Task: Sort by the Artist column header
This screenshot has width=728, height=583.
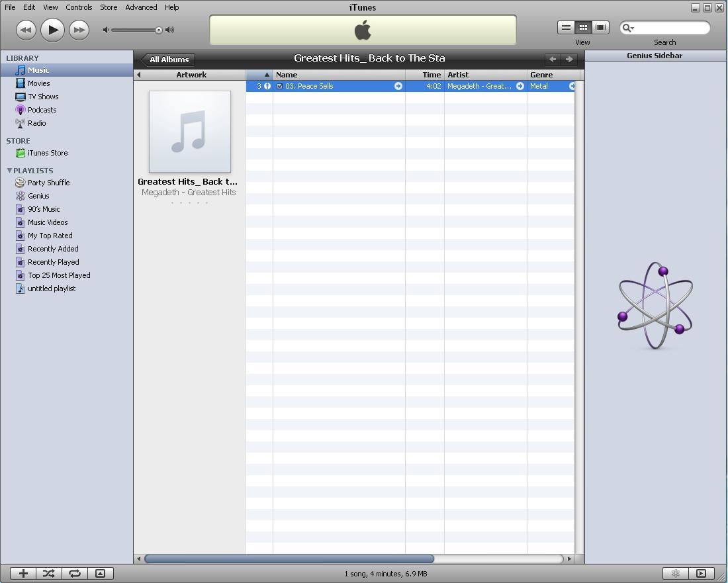Action: pos(486,75)
